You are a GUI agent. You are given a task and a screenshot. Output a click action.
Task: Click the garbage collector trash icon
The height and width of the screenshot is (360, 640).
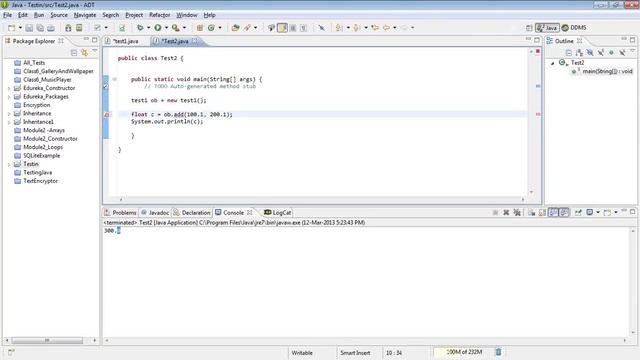click(498, 352)
